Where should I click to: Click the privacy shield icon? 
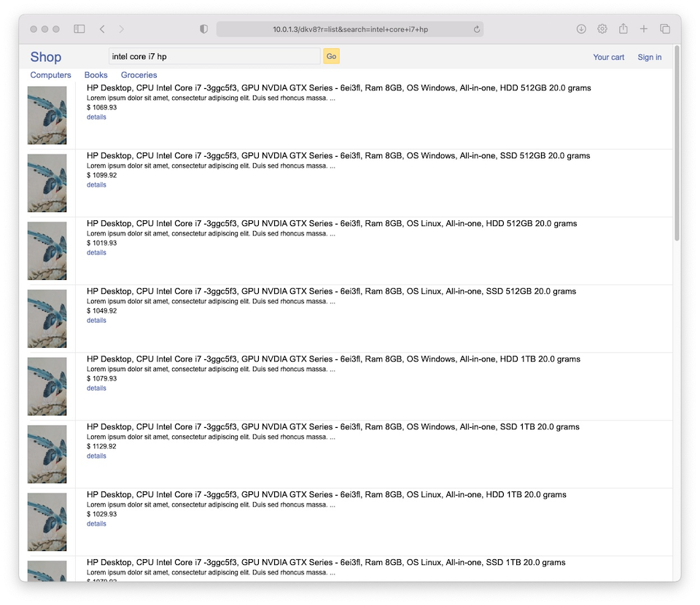coord(204,29)
